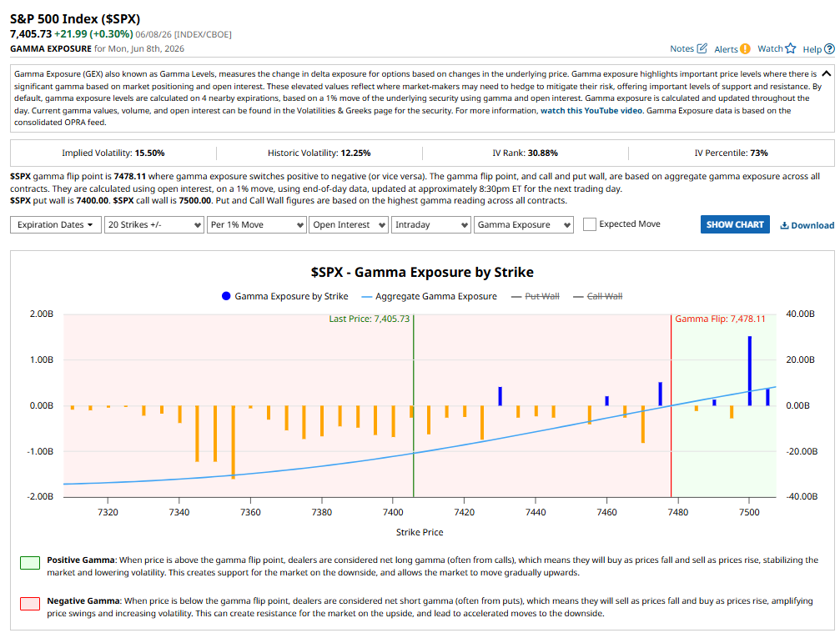Screen dimensions: 840x638
Task: Open the 20 Strikes +/- dropdown
Action: click(x=153, y=224)
